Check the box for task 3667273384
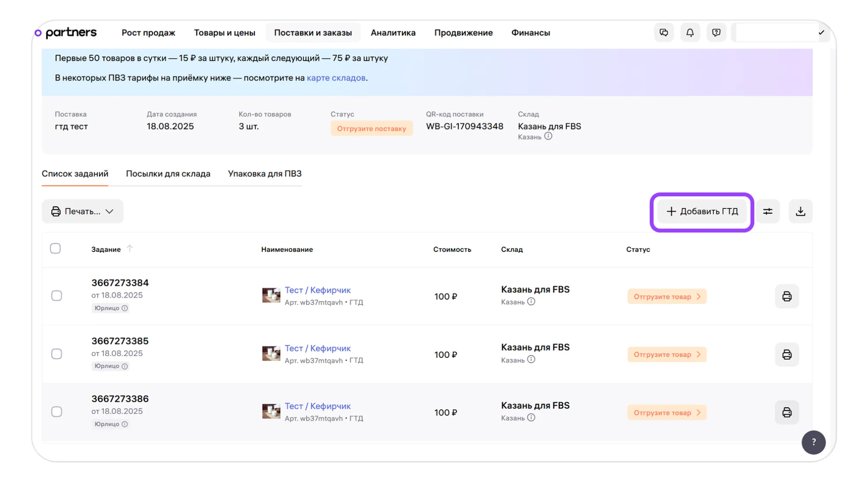The width and height of the screenshot is (868, 482). (x=56, y=296)
